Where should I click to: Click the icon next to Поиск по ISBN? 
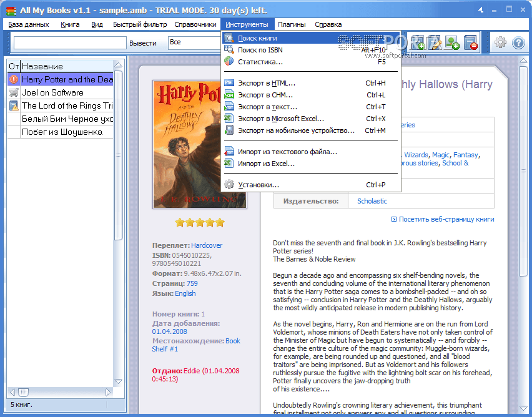(x=229, y=49)
